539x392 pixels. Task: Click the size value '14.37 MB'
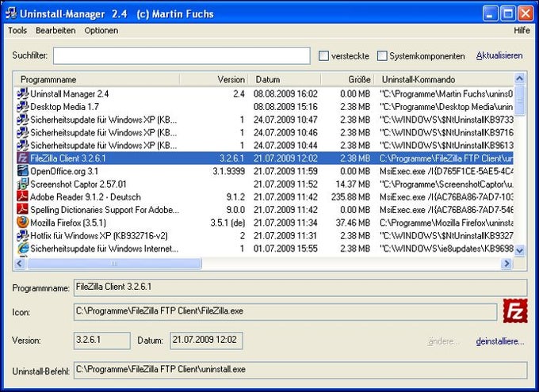click(x=353, y=185)
